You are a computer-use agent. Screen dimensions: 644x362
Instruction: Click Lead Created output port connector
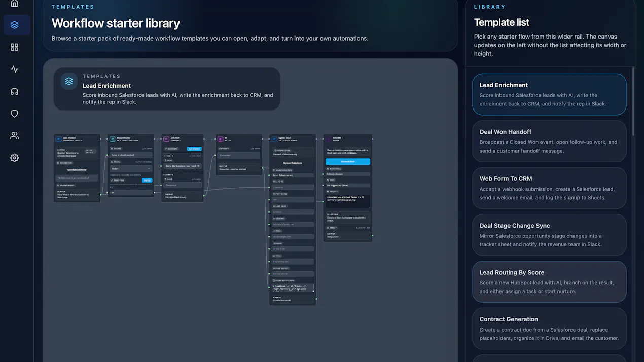[x=100, y=195]
